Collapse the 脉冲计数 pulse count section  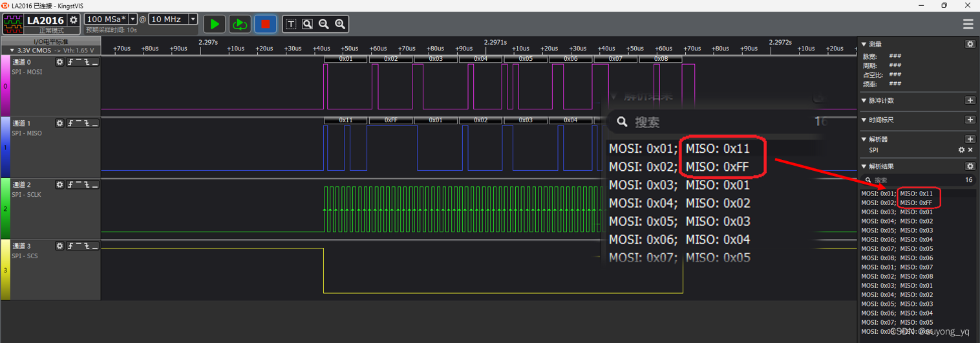pyautogui.click(x=864, y=101)
